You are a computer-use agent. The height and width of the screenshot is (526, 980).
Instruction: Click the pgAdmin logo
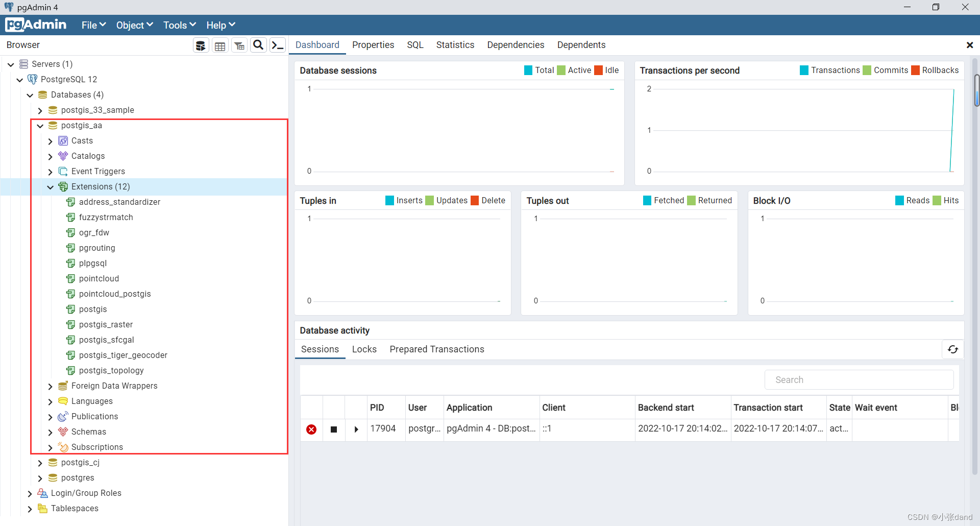coord(36,25)
